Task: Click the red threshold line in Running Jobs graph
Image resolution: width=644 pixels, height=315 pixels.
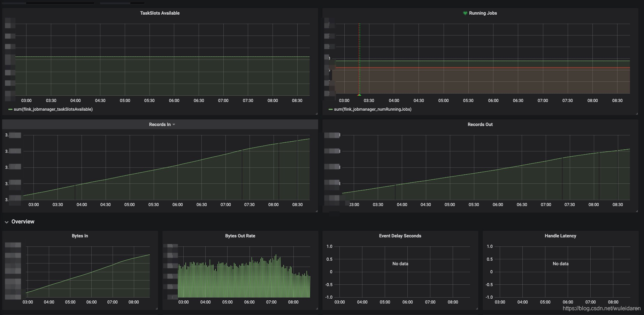Action: [483, 68]
